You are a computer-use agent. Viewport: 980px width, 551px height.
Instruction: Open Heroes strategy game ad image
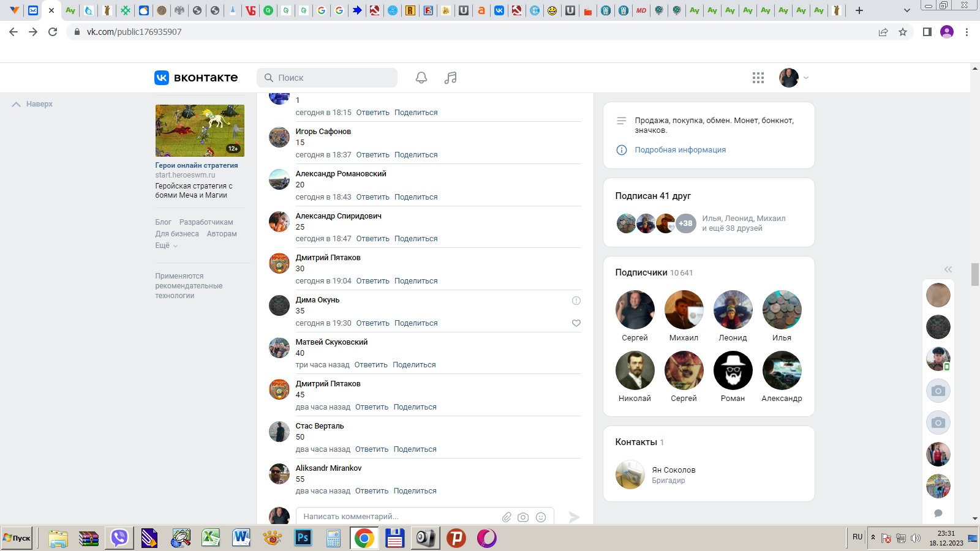(200, 130)
